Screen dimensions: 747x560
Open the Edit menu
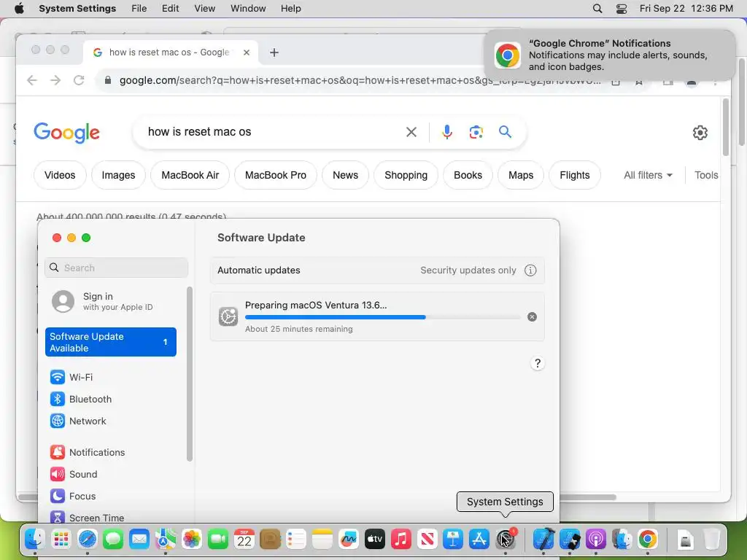coord(170,9)
